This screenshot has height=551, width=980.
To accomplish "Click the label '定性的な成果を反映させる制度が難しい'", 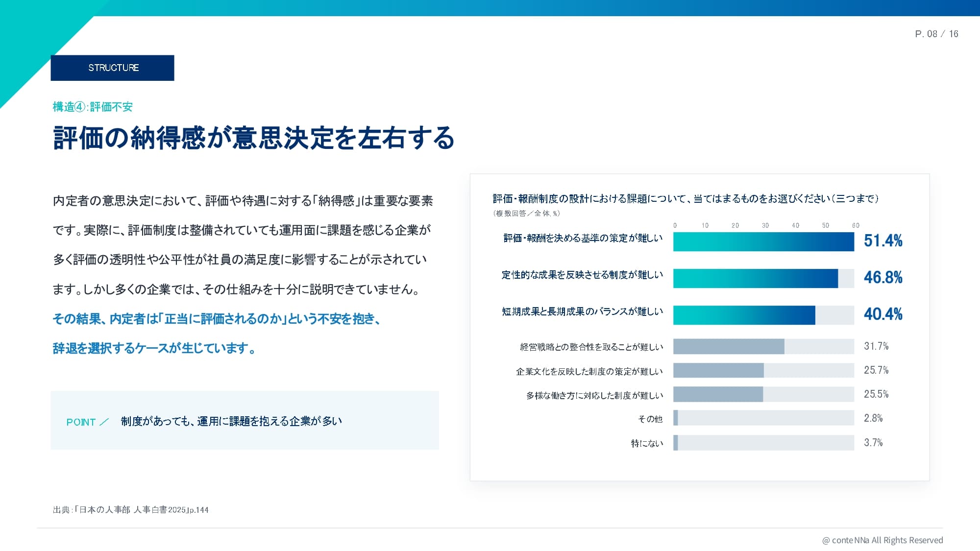I will [582, 275].
